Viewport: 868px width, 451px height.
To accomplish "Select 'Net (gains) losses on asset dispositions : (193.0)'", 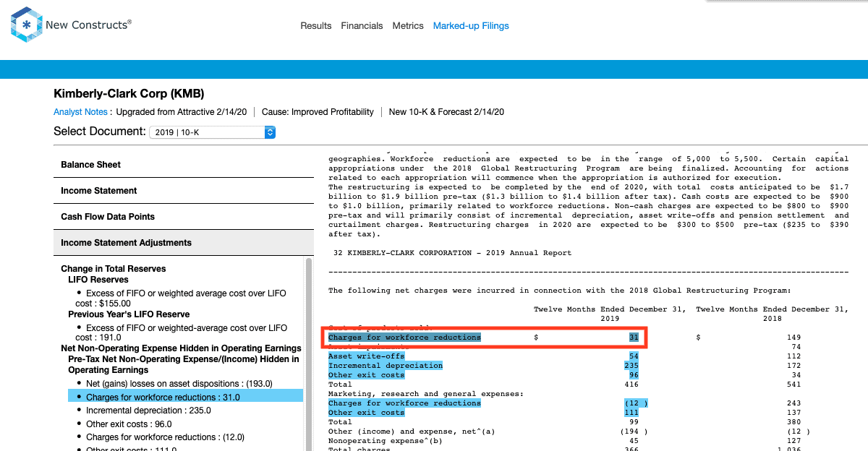I will [179, 384].
